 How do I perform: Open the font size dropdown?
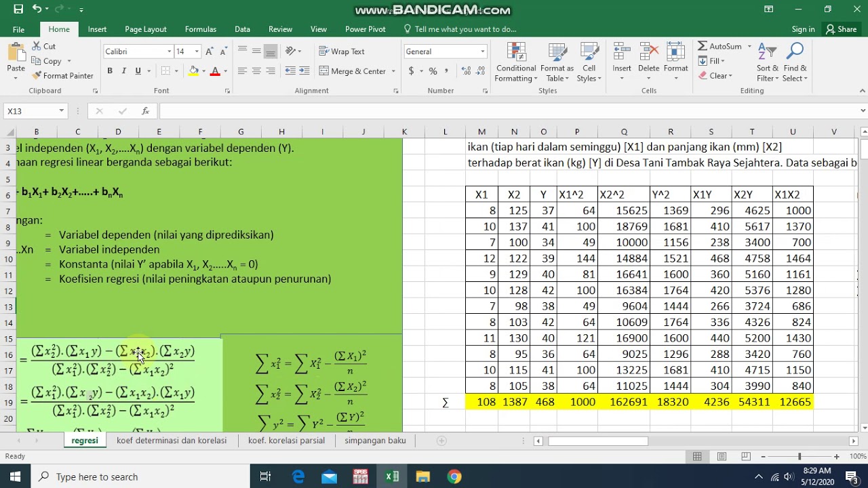coord(197,52)
